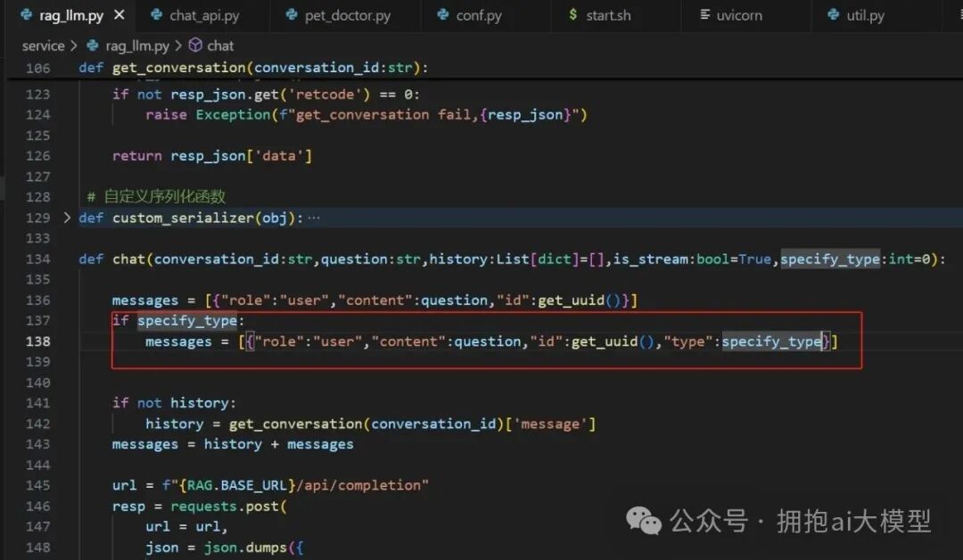Click the shell script icon on start.sh tab
Viewport: 963px width, 560px height.
coord(572,14)
